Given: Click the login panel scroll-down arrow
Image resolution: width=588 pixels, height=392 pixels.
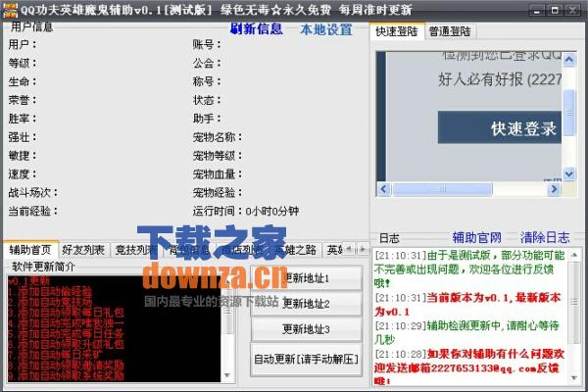Looking at the screenshot, I should (569, 173).
